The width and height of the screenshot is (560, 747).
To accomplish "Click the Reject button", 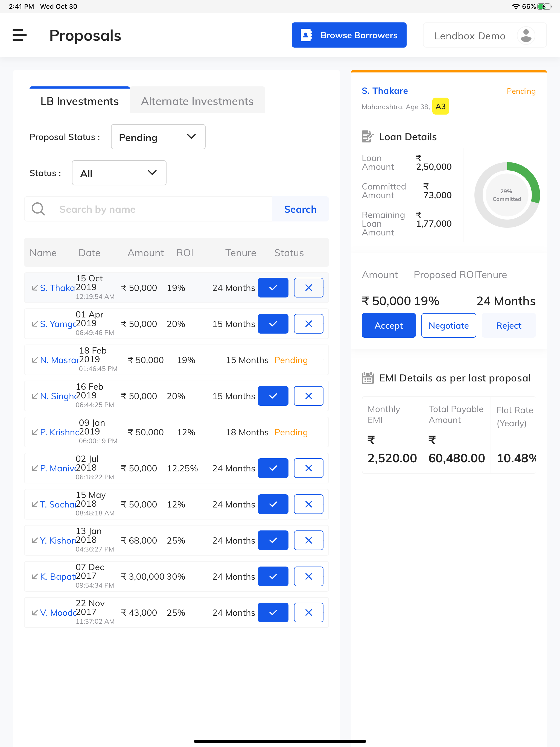I will tap(508, 325).
